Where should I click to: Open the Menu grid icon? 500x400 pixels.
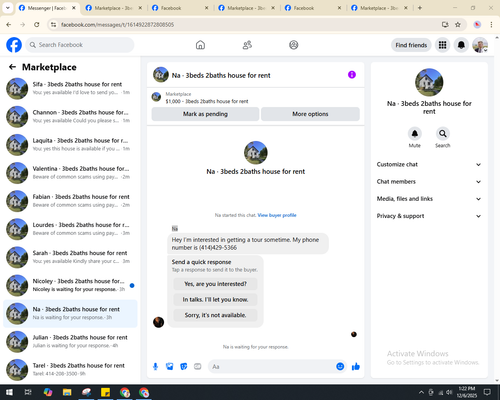[442, 45]
